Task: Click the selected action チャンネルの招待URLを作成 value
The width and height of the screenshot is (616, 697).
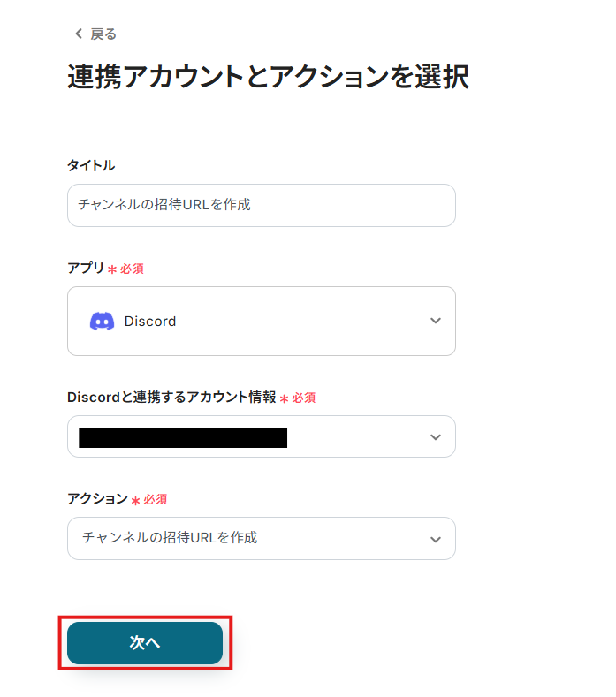Action: coord(170,537)
